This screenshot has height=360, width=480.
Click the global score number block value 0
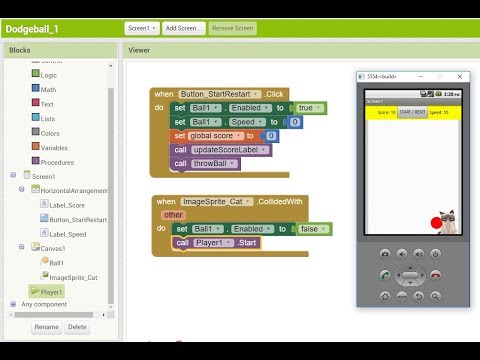(x=271, y=136)
